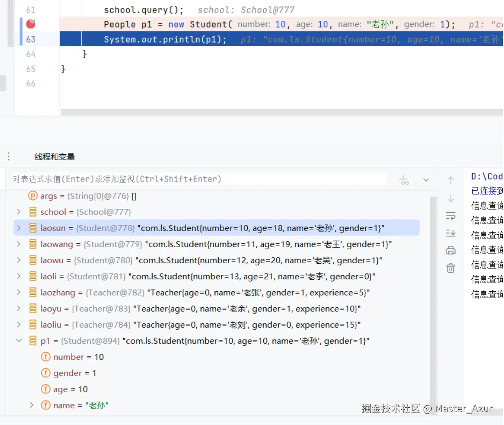This screenshot has width=504, height=425.
Task: Click line number 61 in gutter
Action: tap(31, 10)
